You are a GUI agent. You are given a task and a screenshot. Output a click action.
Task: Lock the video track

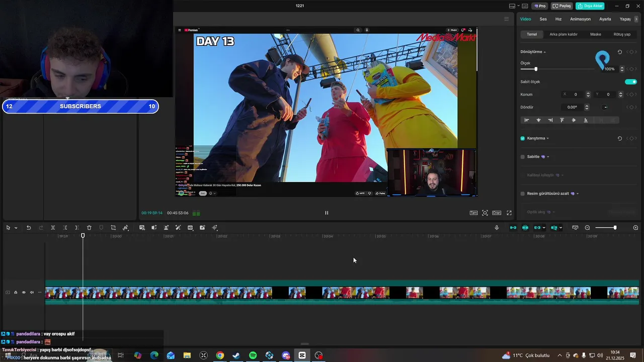[x=16, y=292]
